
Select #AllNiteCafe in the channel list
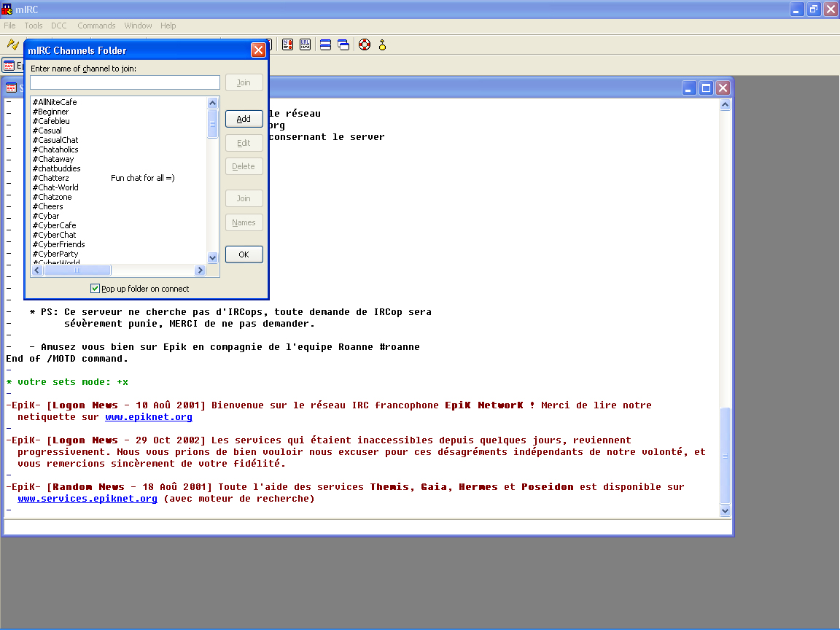point(55,102)
